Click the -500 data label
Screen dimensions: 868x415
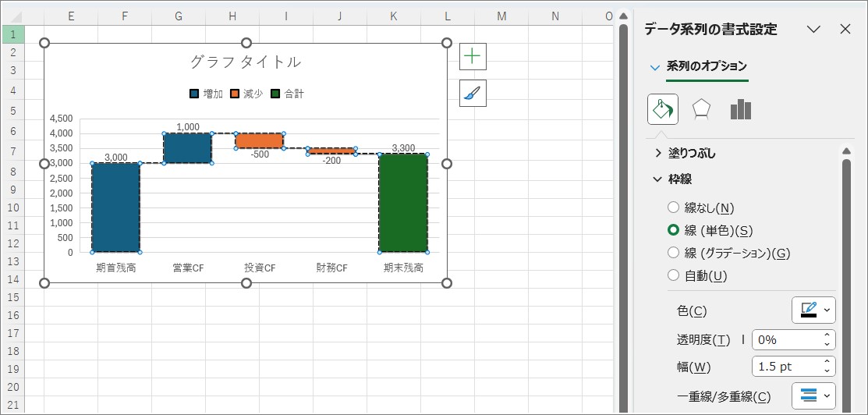tap(260, 154)
